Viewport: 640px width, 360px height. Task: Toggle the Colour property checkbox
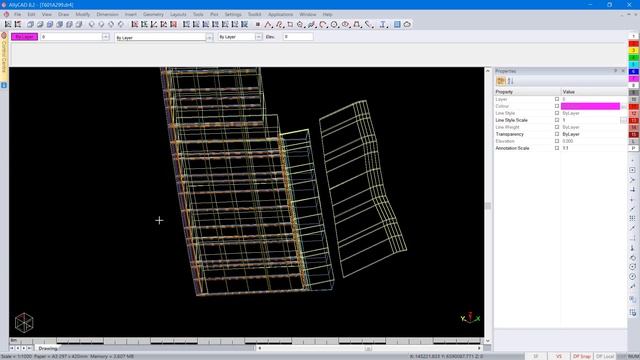pos(557,106)
